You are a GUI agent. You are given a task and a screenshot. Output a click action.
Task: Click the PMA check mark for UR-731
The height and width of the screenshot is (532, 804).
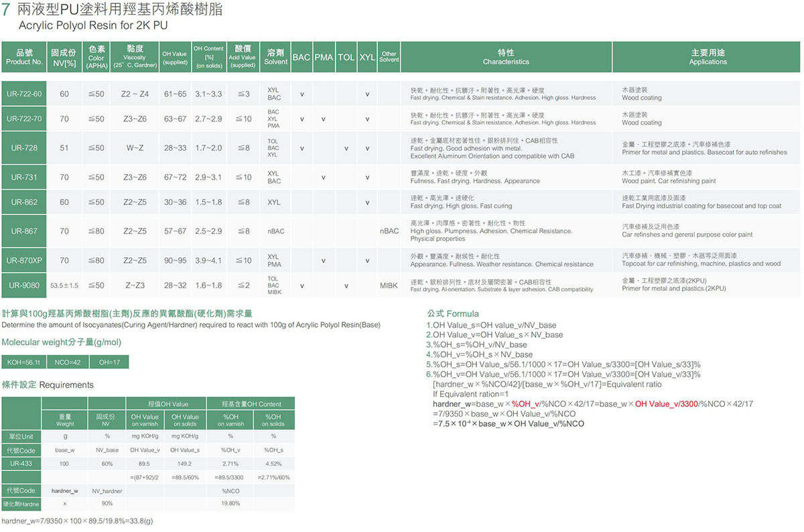[x=324, y=178]
